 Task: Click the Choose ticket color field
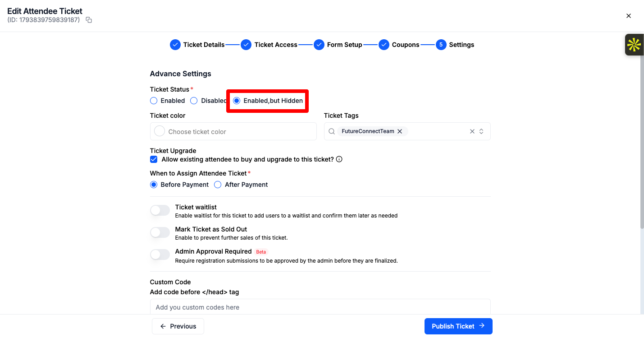click(x=233, y=131)
